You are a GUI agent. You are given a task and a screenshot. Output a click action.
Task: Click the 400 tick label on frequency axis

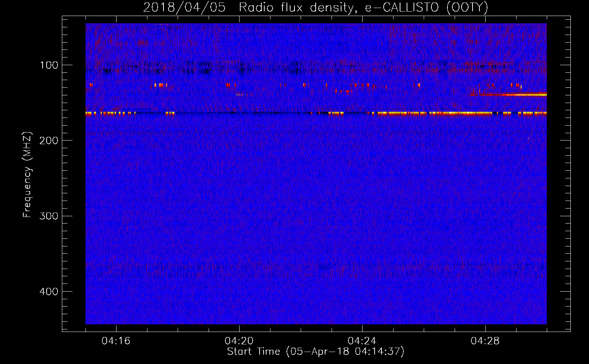click(49, 292)
